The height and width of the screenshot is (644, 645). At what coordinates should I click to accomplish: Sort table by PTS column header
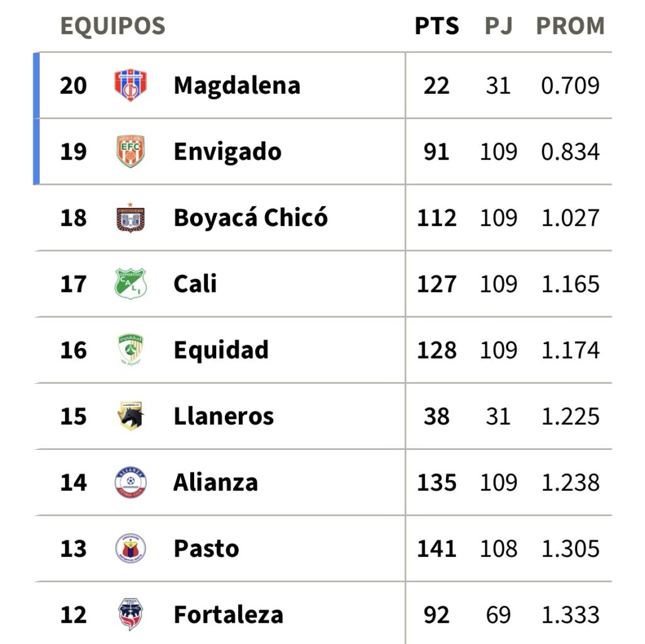point(437,26)
